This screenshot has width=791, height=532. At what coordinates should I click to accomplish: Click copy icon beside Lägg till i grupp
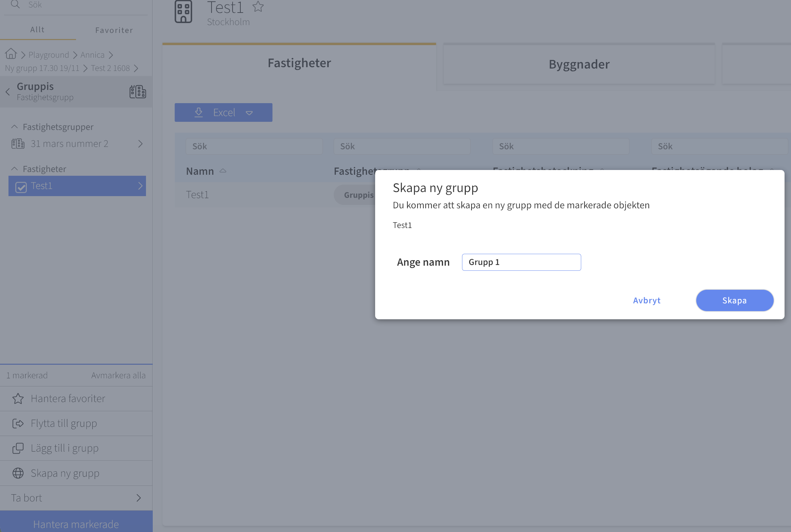(x=18, y=448)
